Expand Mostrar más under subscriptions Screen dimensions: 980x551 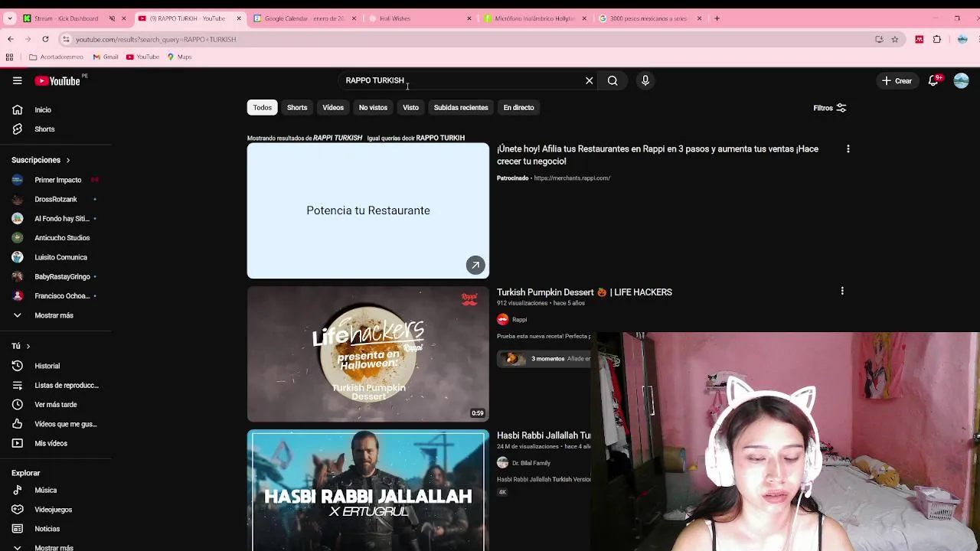pyautogui.click(x=55, y=315)
